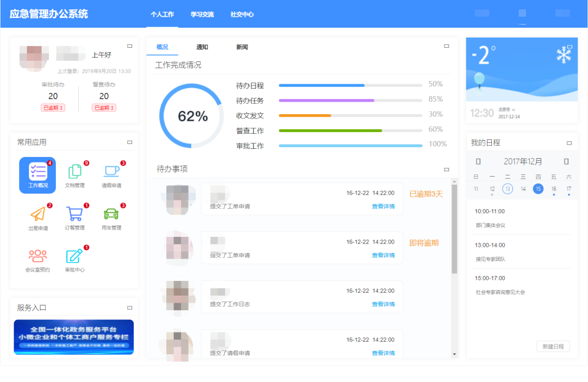The width and height of the screenshot is (588, 382).
Task: Switch to the 学习交流 top menu
Action: click(x=202, y=15)
